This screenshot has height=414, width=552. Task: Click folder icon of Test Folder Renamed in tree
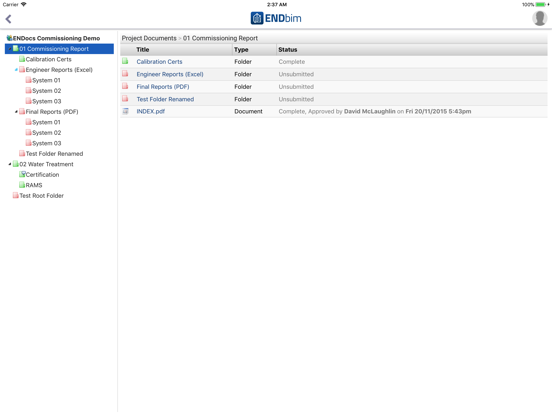pyautogui.click(x=22, y=153)
